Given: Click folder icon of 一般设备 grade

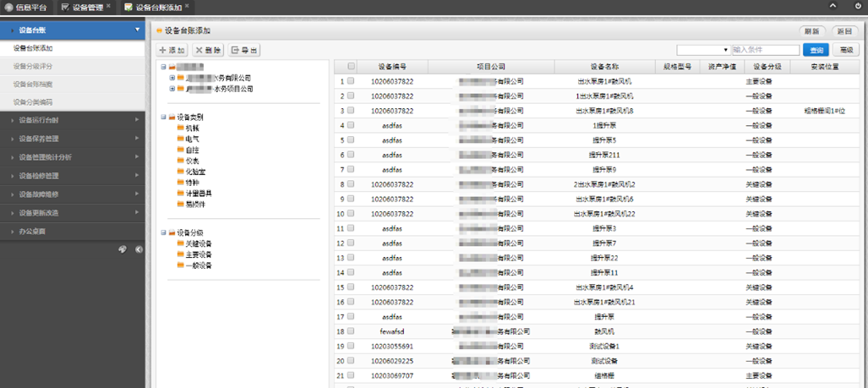Looking at the screenshot, I should pos(181,265).
